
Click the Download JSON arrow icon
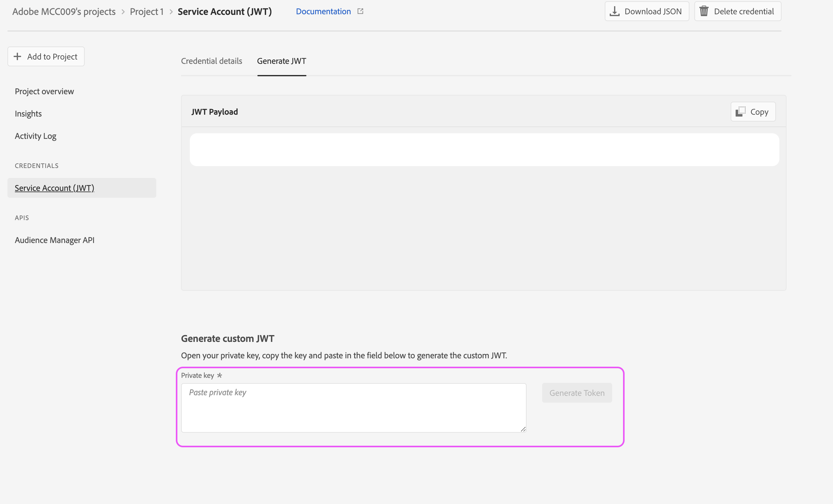tap(614, 11)
